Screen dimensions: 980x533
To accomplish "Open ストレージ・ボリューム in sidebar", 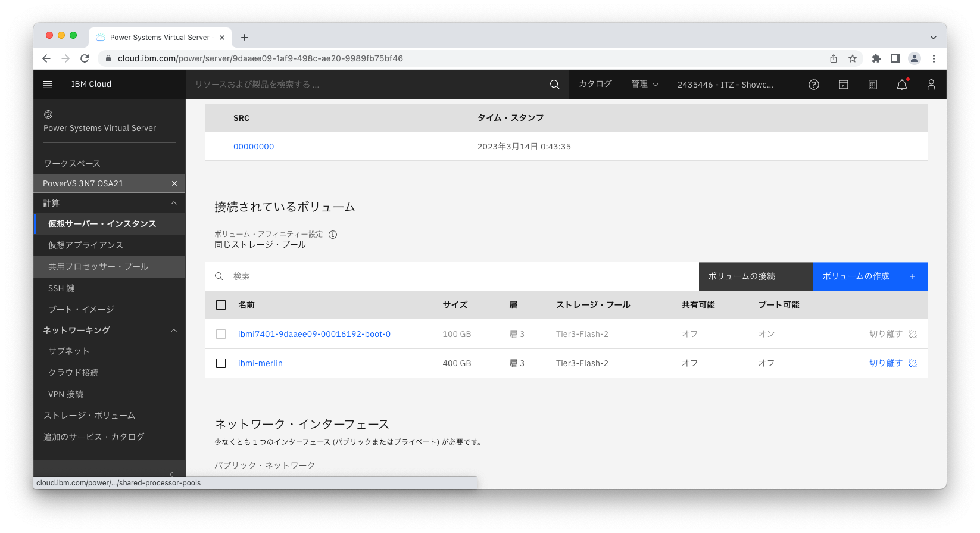I will tap(110, 416).
